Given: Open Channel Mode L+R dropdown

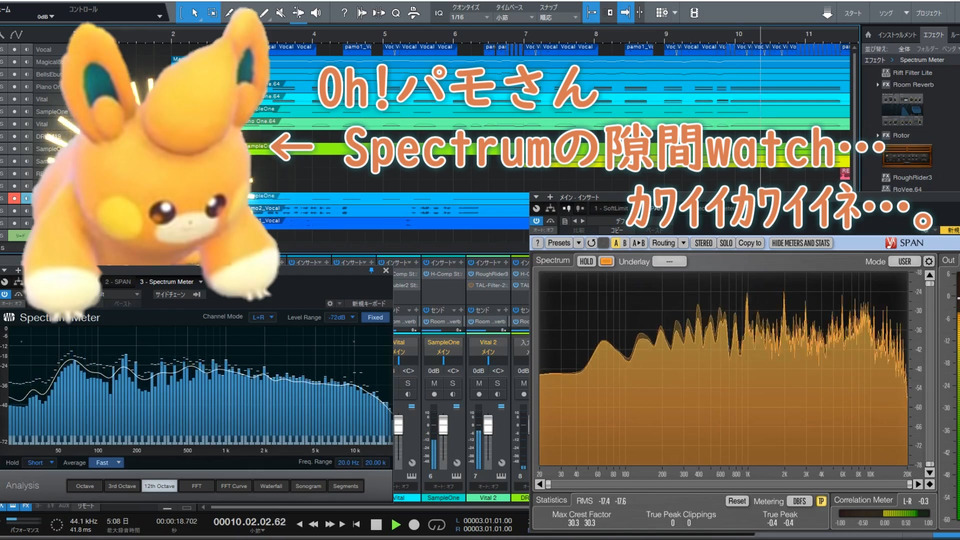Looking at the screenshot, I should pos(263,317).
